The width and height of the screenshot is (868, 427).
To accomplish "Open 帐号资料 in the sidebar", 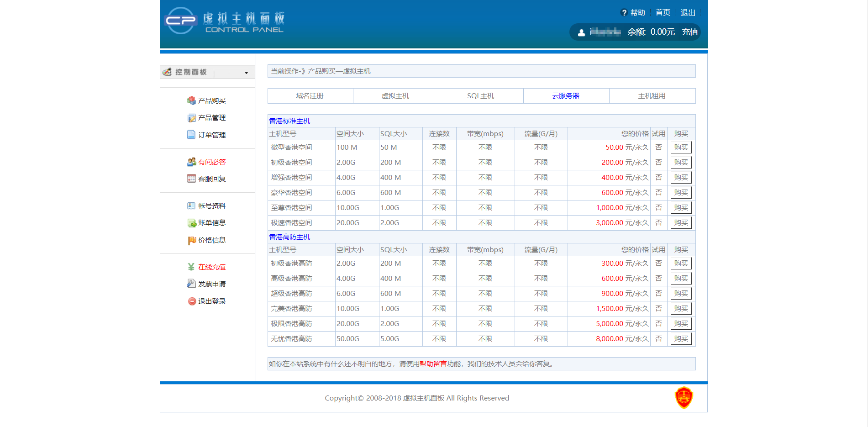I will (212, 206).
